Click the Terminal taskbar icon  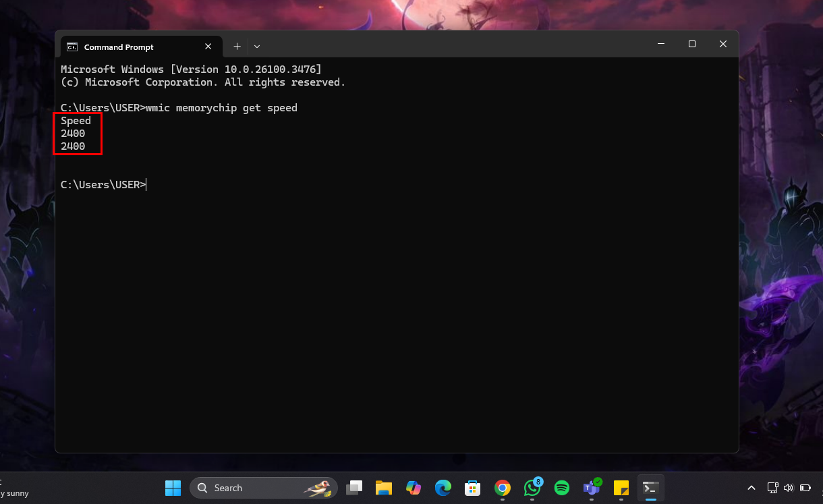point(651,488)
